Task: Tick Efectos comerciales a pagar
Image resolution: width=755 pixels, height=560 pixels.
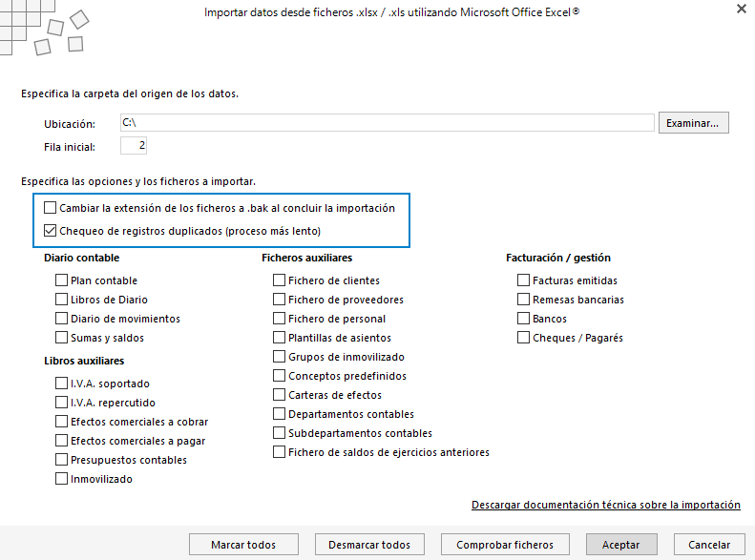Action: tap(61, 440)
